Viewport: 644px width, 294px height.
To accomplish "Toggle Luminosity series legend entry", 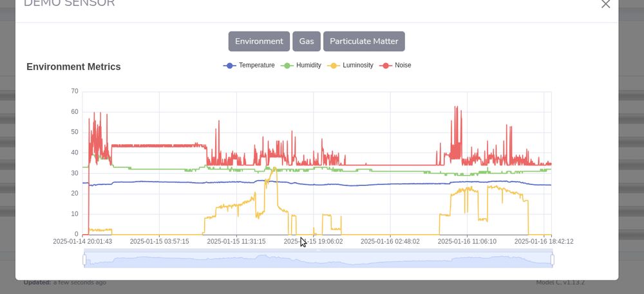I will 350,65.
